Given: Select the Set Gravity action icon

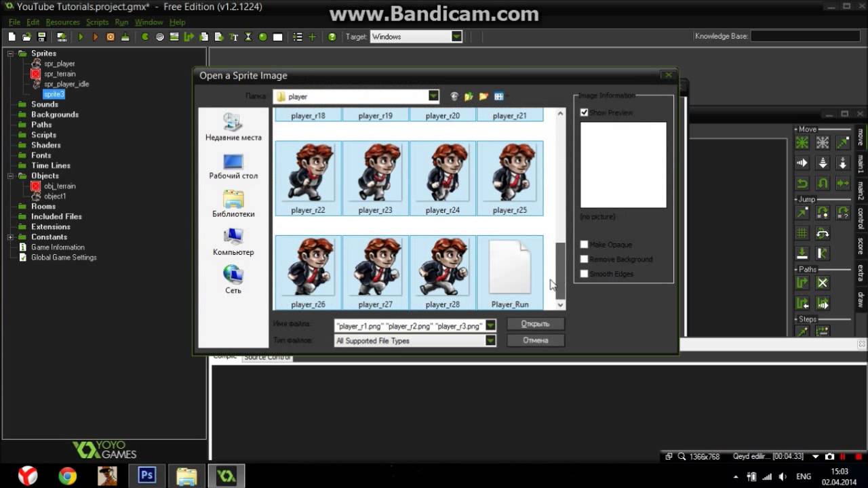Looking at the screenshot, I should 843,163.
